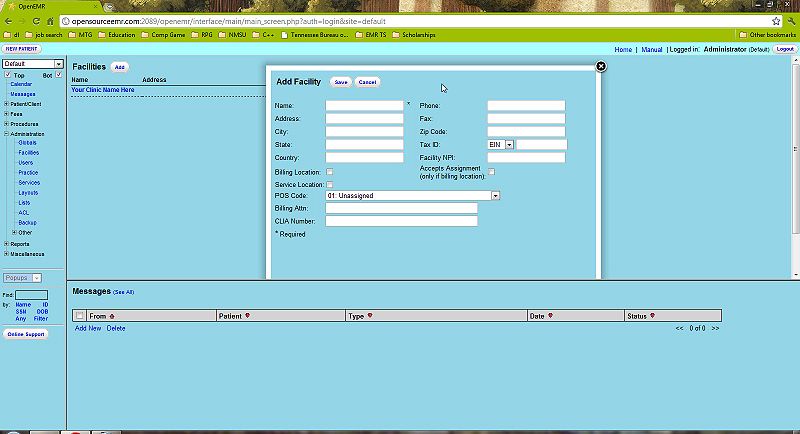Expand the Reports tree node
The height and width of the screenshot is (434, 800).
(x=6, y=244)
